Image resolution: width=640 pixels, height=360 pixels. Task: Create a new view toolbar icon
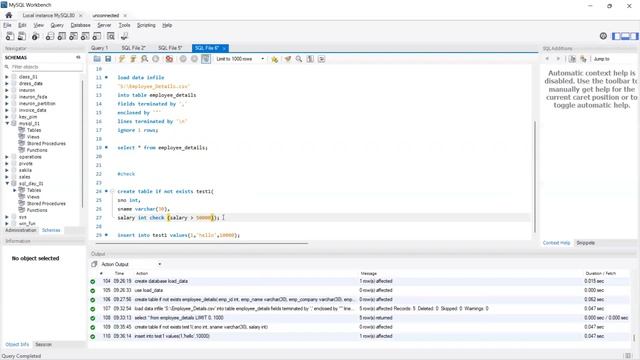[73, 36]
